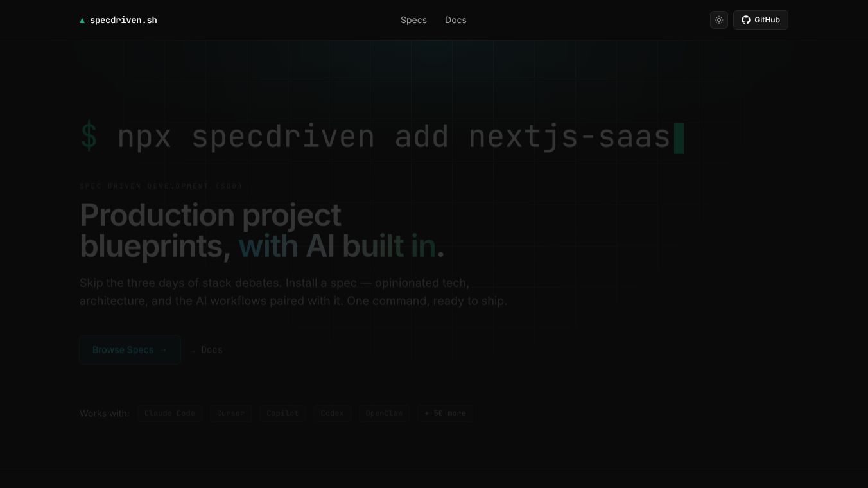Click the SPEC DRIVEN DEVELOPMENT (SDD) label

(x=161, y=186)
